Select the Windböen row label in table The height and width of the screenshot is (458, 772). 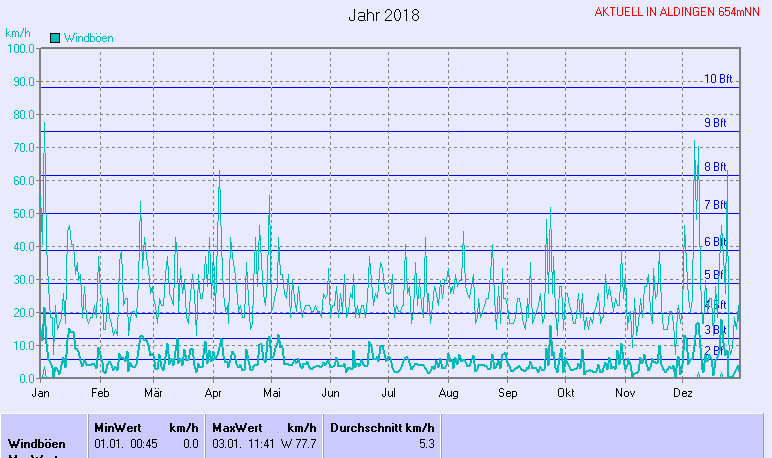tap(37, 443)
